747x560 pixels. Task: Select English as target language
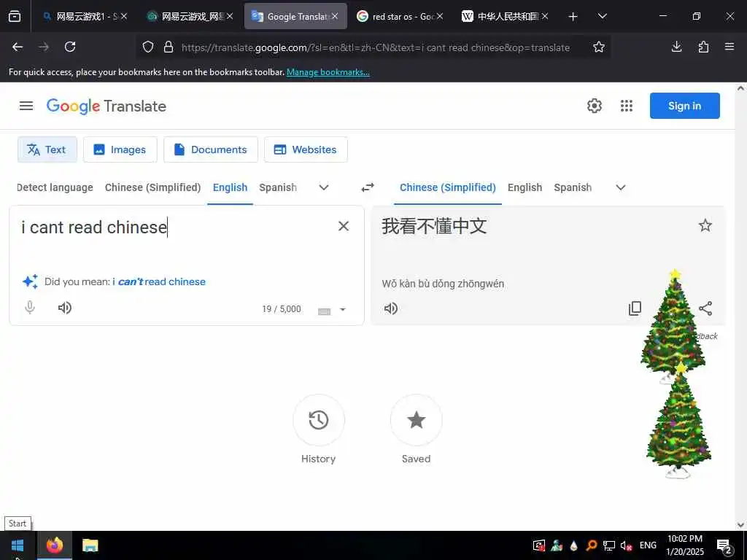(525, 187)
